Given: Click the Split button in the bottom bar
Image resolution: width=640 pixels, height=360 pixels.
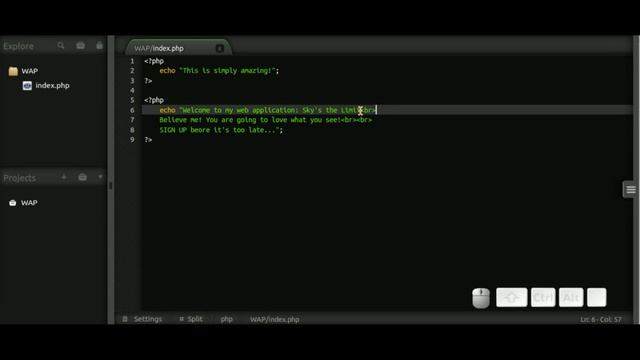Looking at the screenshot, I should tap(191, 319).
